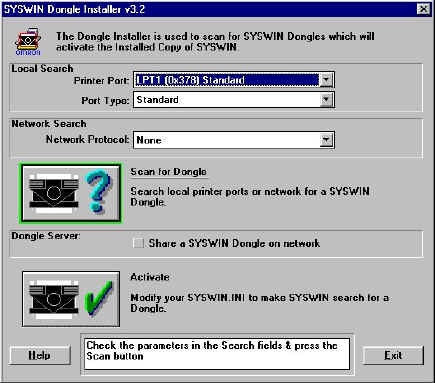This screenshot has height=383, width=435.
Task: Click the Omron dongle logo icon
Action: tap(28, 42)
